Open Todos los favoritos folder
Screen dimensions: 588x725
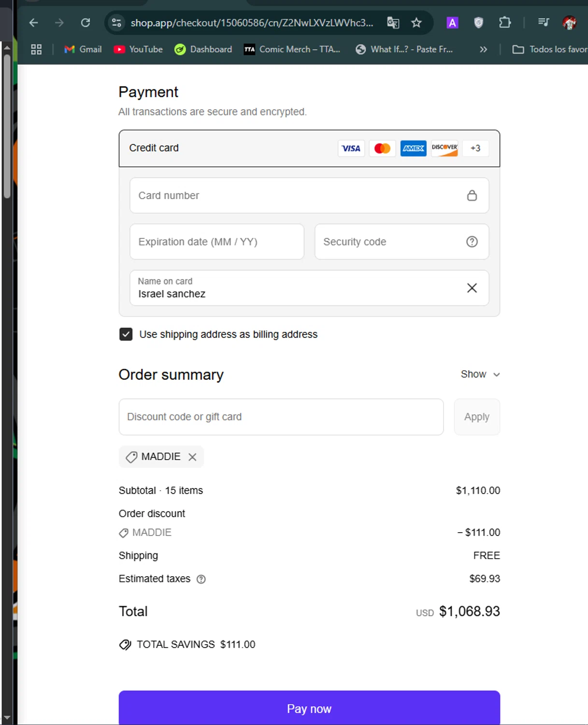pyautogui.click(x=550, y=49)
